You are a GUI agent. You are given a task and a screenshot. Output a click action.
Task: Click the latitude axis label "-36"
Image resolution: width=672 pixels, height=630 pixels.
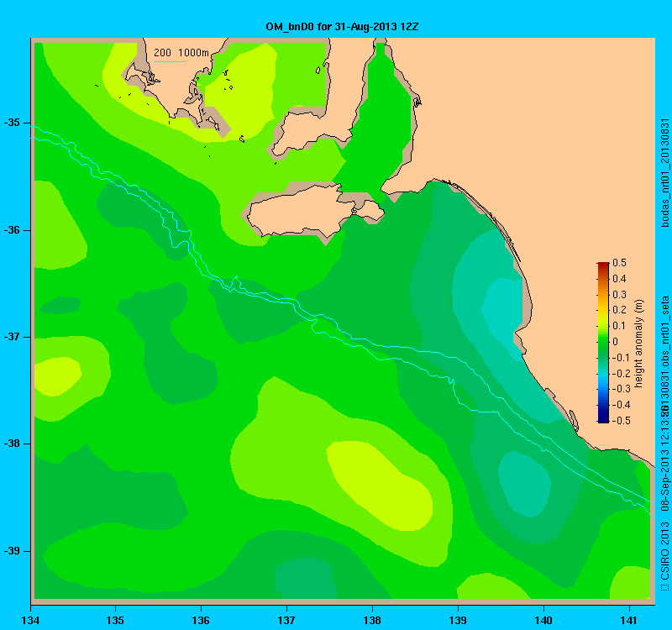tap(12, 230)
